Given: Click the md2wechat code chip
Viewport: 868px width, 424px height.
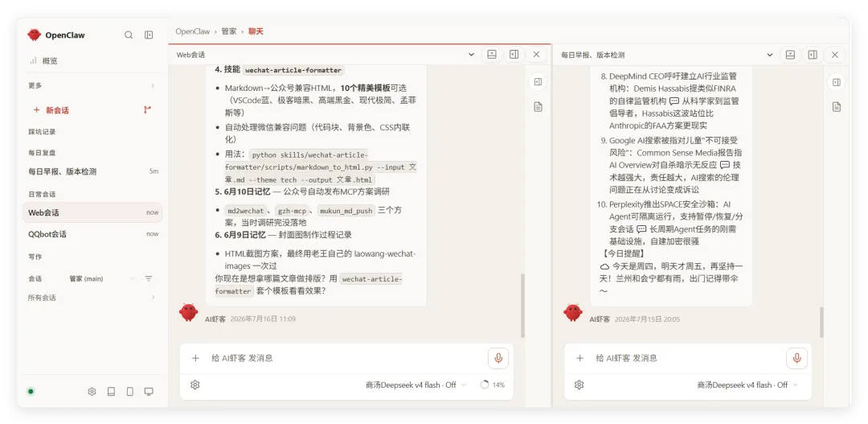Looking at the screenshot, I should coord(246,211).
